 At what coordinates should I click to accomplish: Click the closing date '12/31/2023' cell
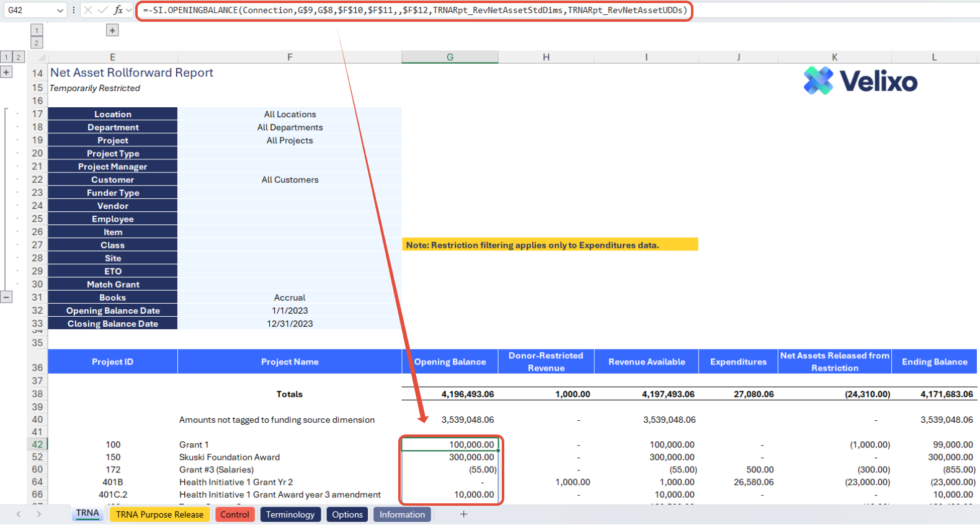point(290,324)
